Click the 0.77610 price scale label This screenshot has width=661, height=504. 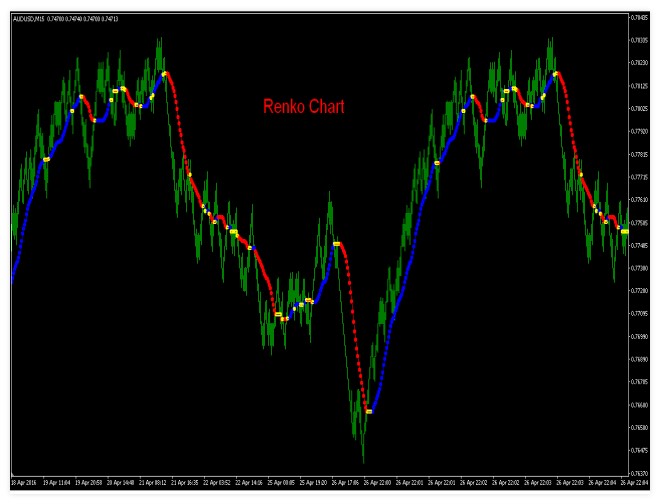pos(640,200)
